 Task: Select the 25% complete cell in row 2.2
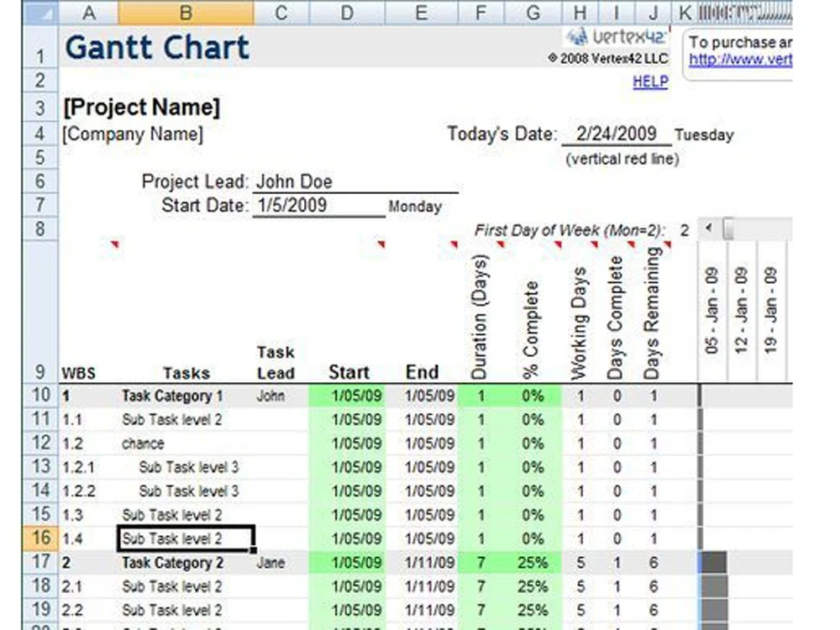click(533, 610)
